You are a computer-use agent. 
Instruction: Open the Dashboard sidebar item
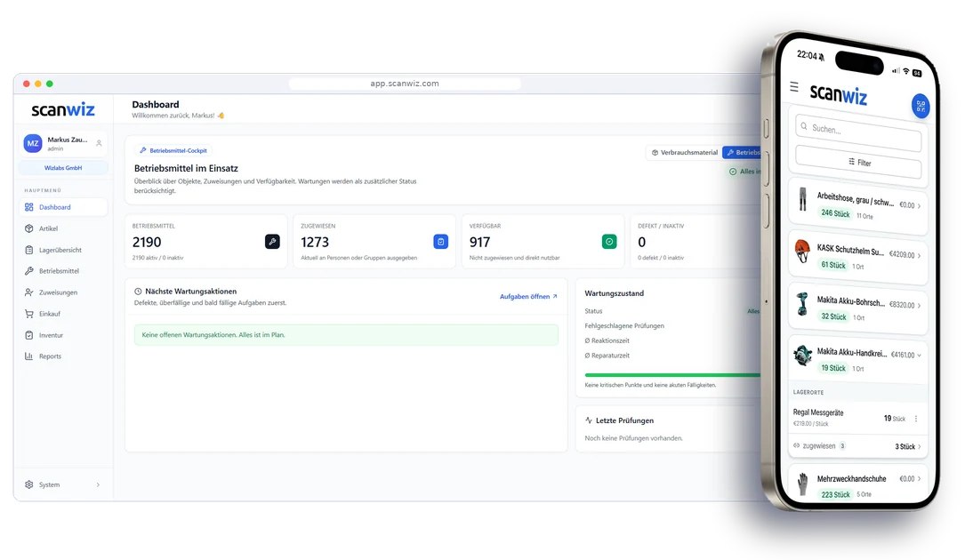[x=62, y=207]
